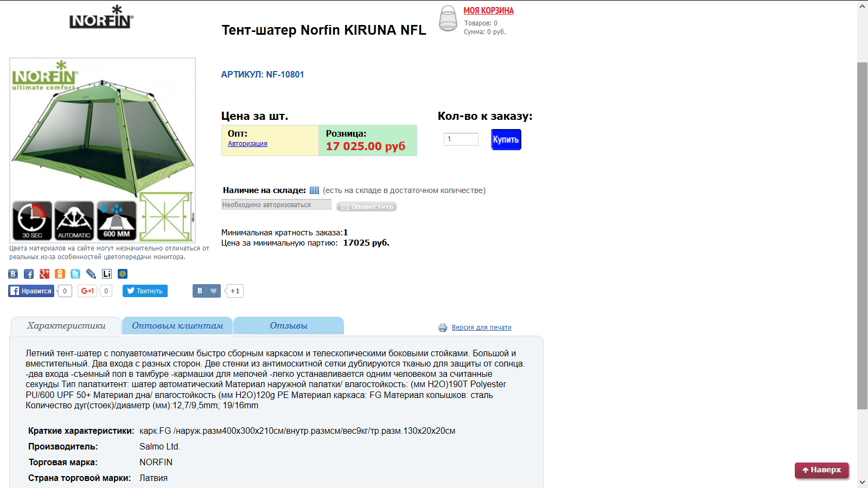Share via VKontakte icon

(13, 274)
